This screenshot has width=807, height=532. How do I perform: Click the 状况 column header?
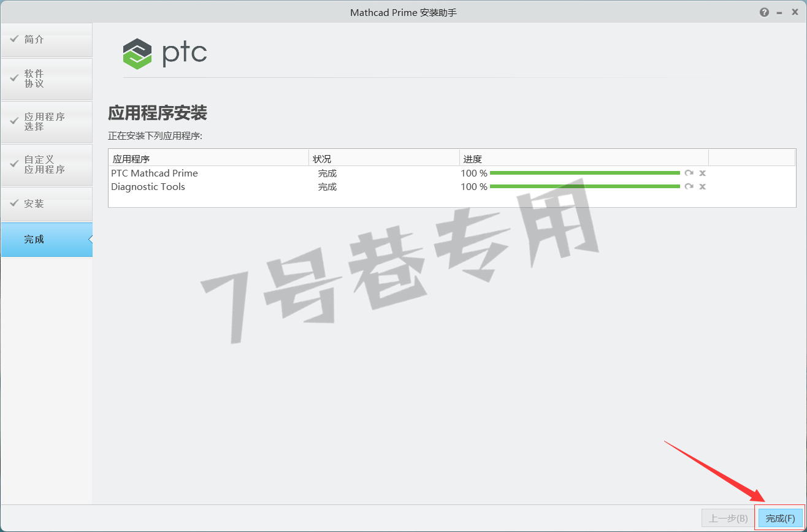384,158
